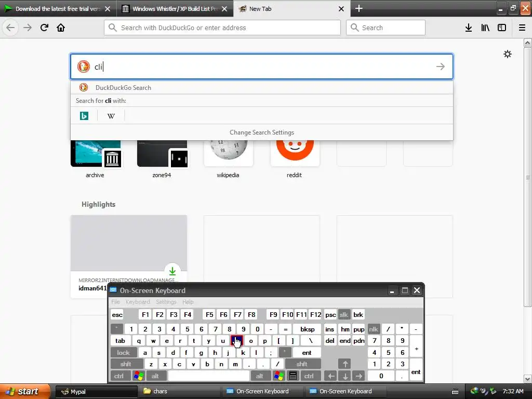Viewport: 532px width, 399px height.
Task: Open the archive top site tile
Action: point(96,159)
